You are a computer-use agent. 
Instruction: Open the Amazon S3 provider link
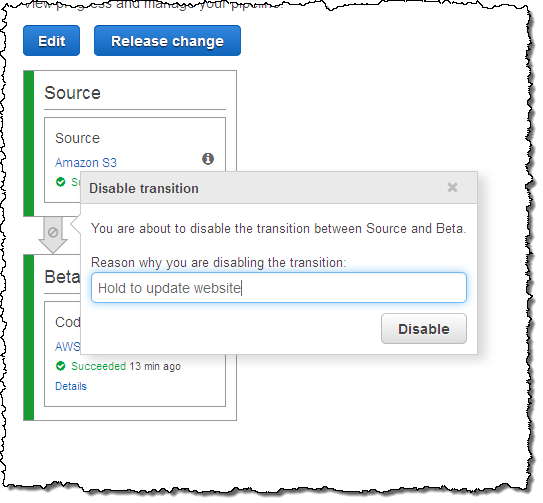pyautogui.click(x=86, y=162)
